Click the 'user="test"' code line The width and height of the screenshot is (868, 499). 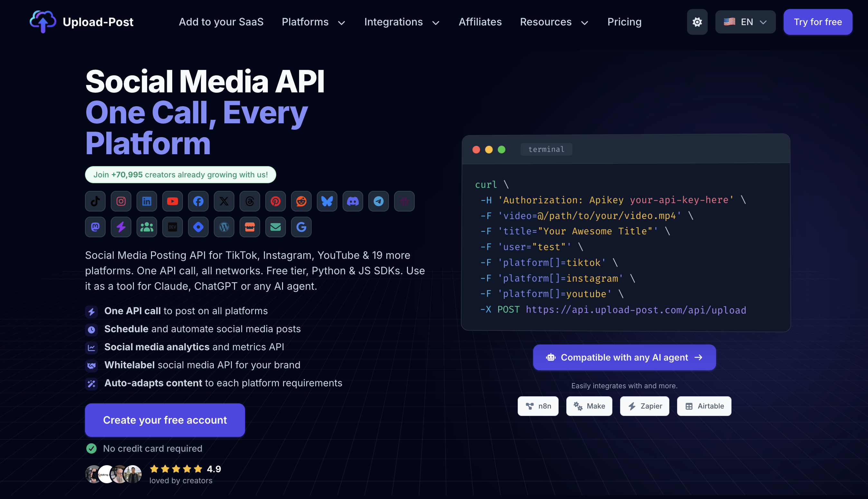pyautogui.click(x=532, y=247)
